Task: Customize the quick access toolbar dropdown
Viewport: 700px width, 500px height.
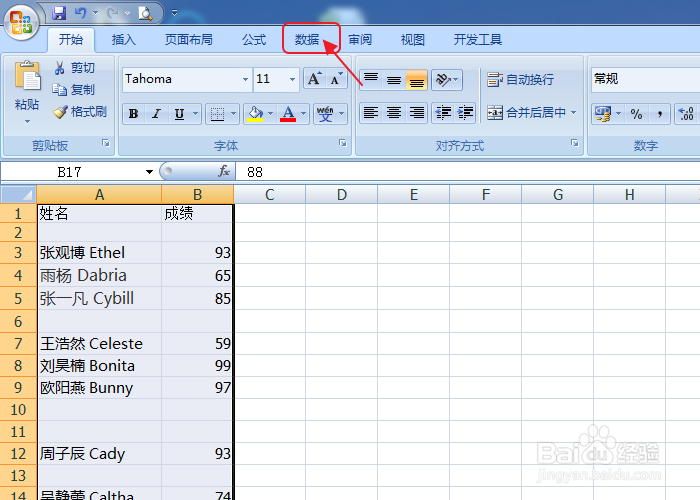Action: [x=175, y=13]
